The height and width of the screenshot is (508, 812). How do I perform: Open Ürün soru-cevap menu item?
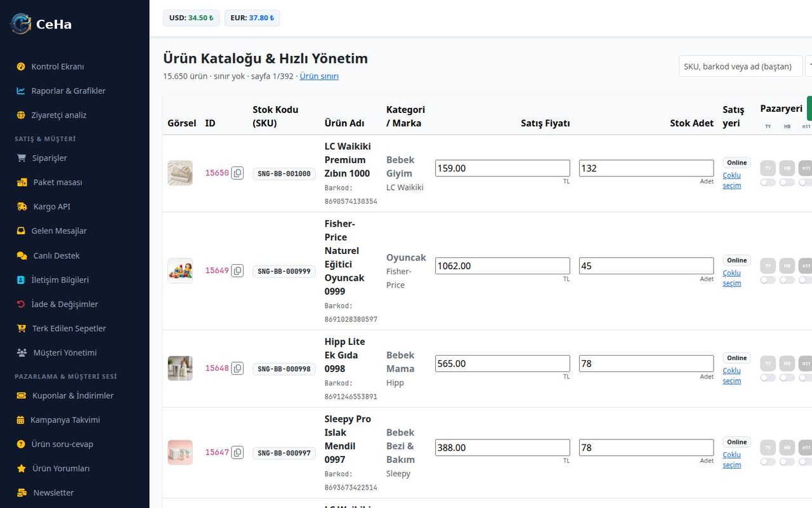point(74,444)
